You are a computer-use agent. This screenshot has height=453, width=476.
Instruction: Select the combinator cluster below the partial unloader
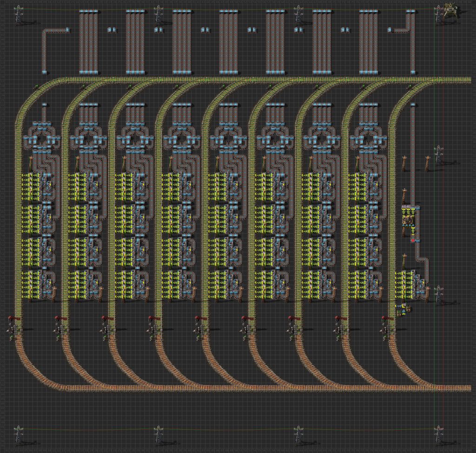coord(403,310)
